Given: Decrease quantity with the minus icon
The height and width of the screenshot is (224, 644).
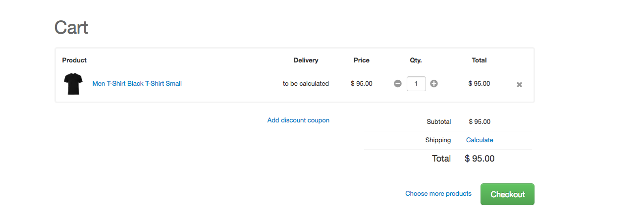Looking at the screenshot, I should (398, 84).
